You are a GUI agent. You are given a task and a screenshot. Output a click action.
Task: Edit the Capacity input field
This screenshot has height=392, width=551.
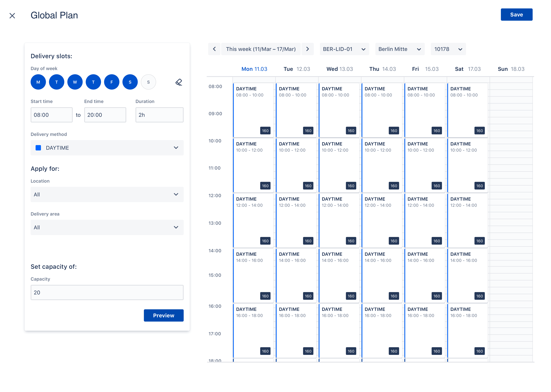pyautogui.click(x=107, y=292)
